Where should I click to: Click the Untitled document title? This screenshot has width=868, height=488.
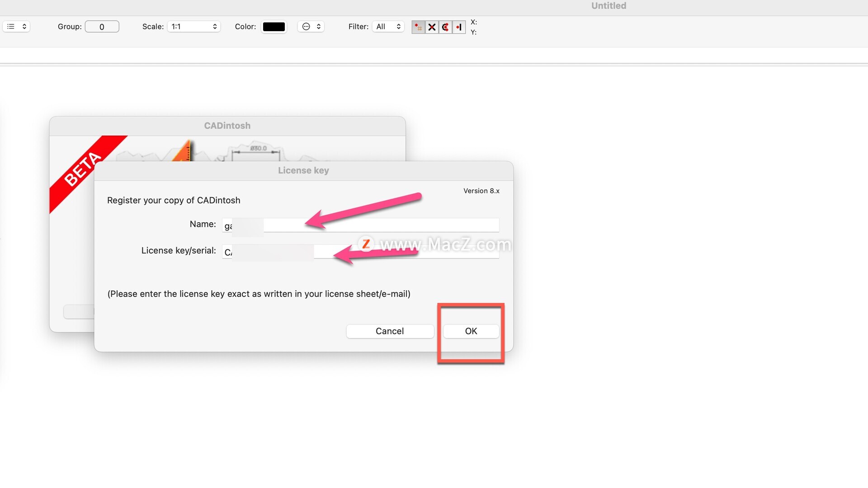click(609, 6)
